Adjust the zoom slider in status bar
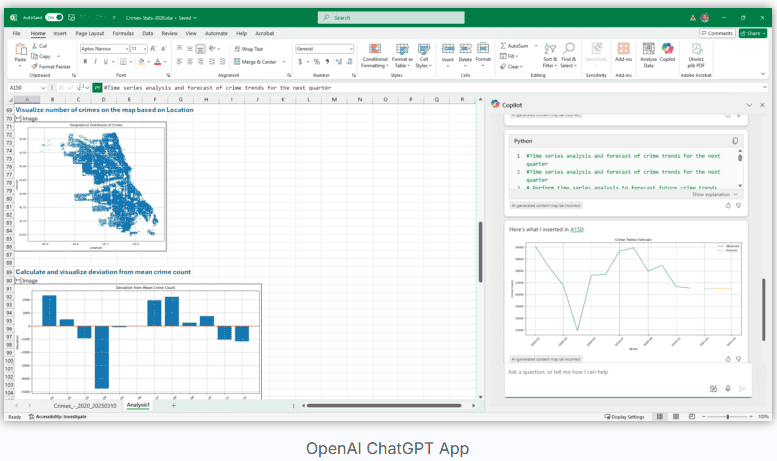The width and height of the screenshot is (777, 461). coord(727,416)
